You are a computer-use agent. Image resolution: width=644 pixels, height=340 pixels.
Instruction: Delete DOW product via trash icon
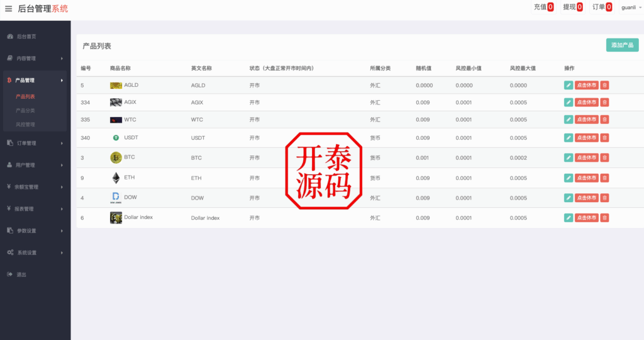pyautogui.click(x=604, y=198)
